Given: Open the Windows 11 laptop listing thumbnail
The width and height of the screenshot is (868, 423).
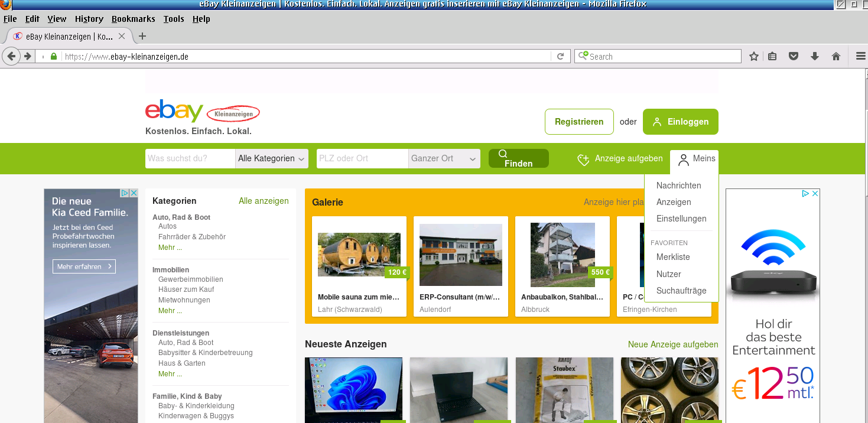Looking at the screenshot, I should point(353,390).
